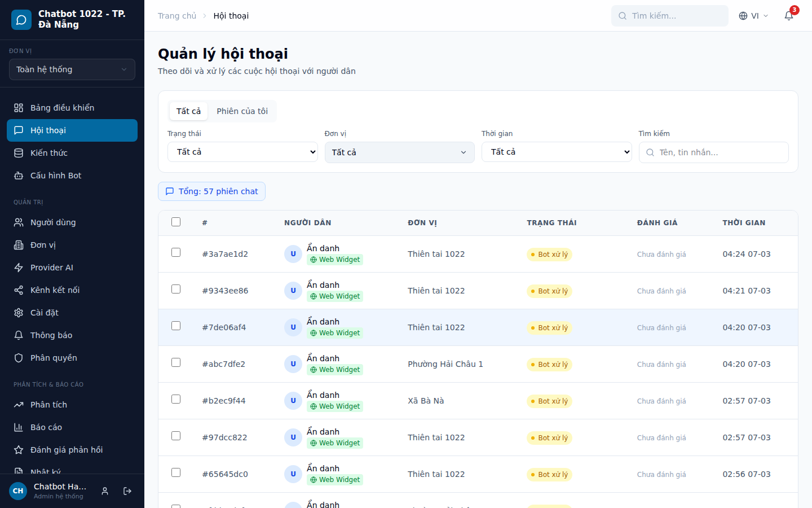Check the box for conversation #3a7ae1d2

(x=176, y=252)
